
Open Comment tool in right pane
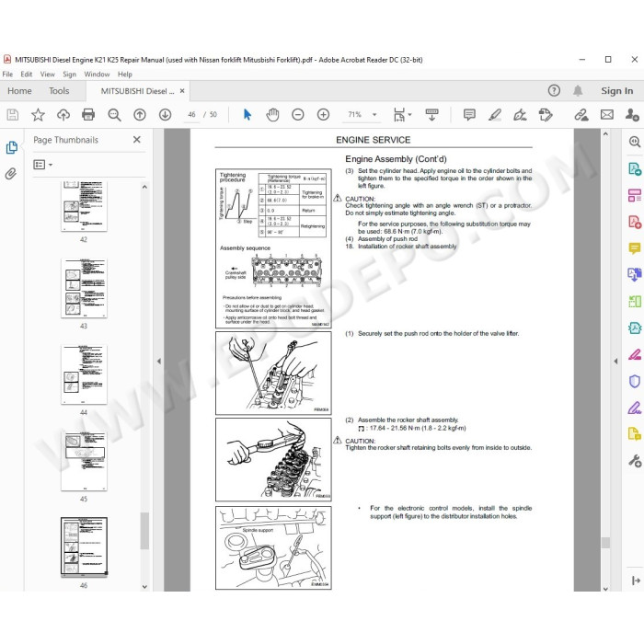pyautogui.click(x=635, y=248)
